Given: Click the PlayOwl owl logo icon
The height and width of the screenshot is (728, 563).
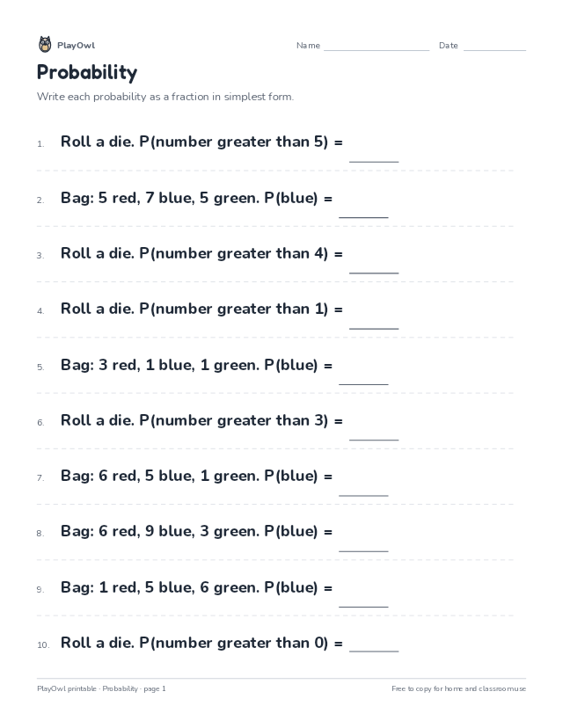Looking at the screenshot, I should (45, 45).
